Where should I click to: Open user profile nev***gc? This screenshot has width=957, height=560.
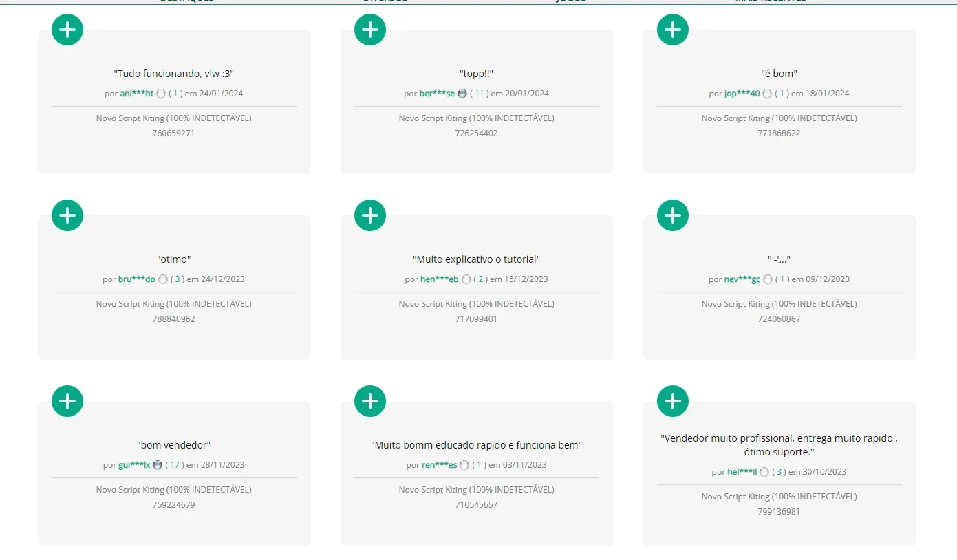coord(742,279)
